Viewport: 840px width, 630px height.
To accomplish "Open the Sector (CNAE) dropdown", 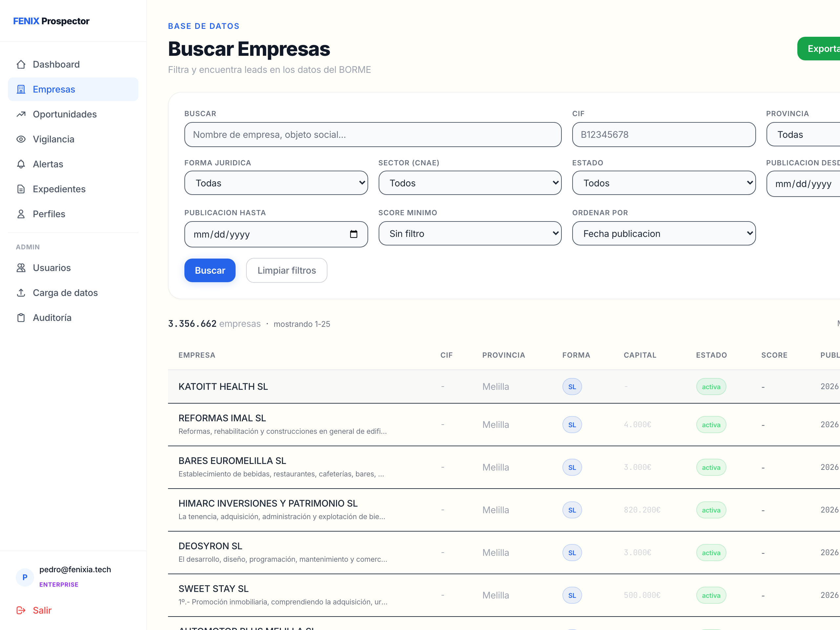I will [470, 183].
